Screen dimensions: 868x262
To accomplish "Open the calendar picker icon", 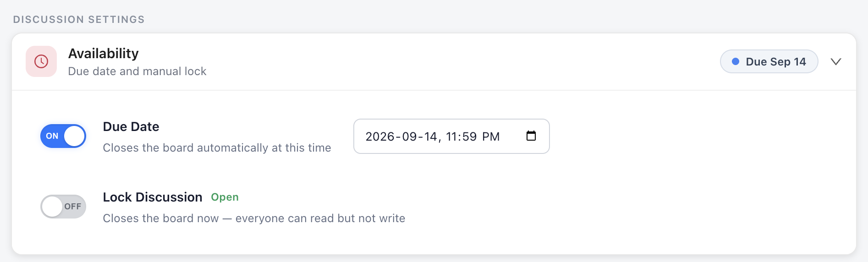I will point(531,136).
